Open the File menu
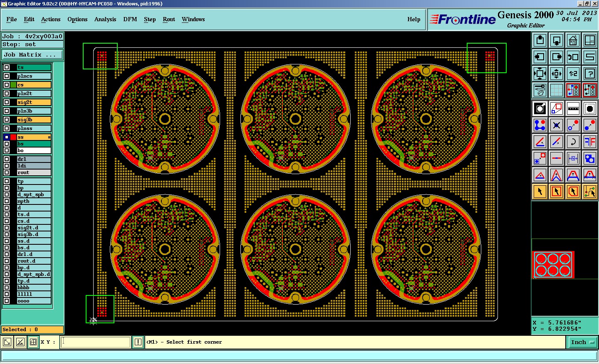The image size is (599, 364). click(12, 19)
